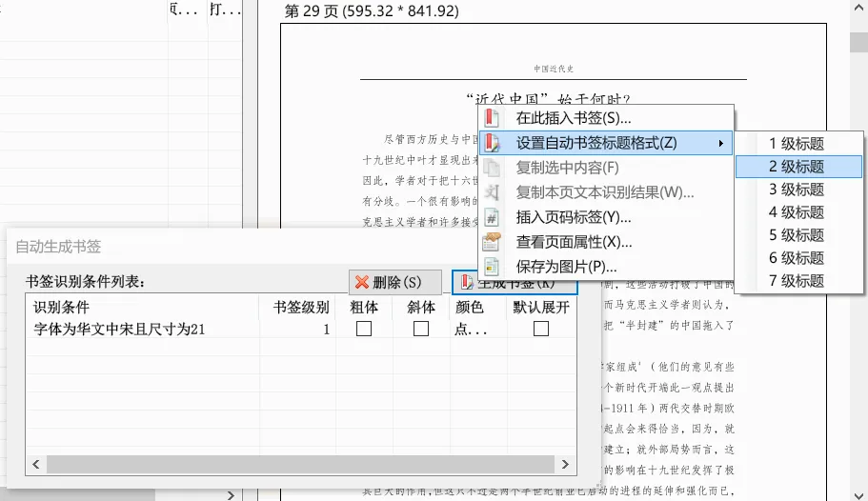Click the 生成书签 button

coord(515,282)
